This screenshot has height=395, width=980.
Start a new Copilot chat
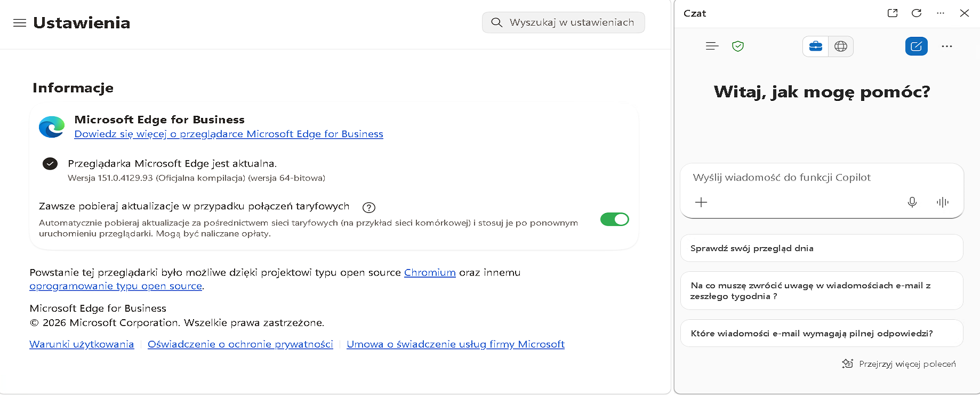pyautogui.click(x=917, y=46)
